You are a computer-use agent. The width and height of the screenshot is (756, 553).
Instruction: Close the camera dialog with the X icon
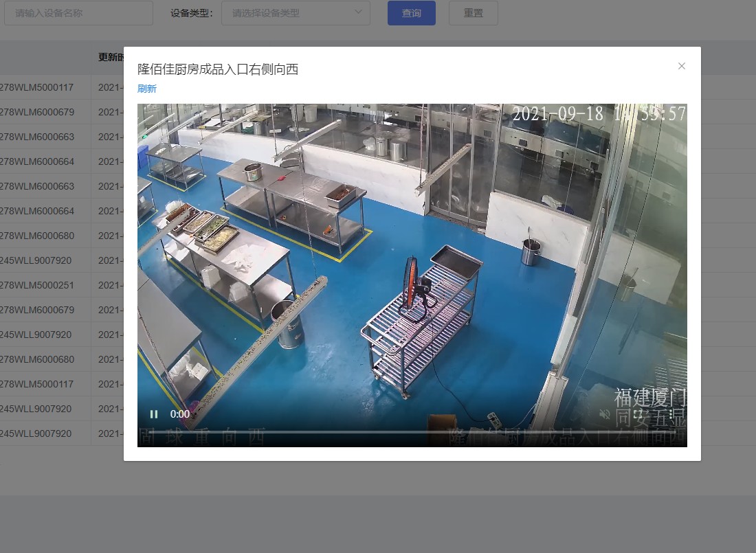(682, 66)
